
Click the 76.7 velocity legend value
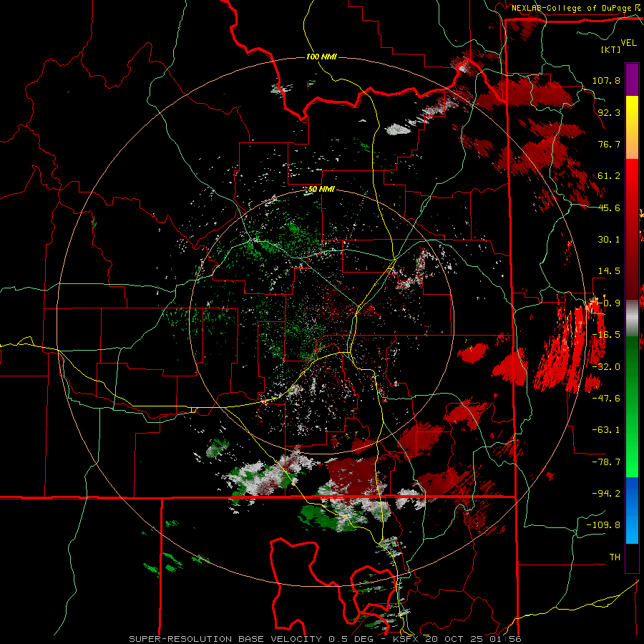[609, 144]
